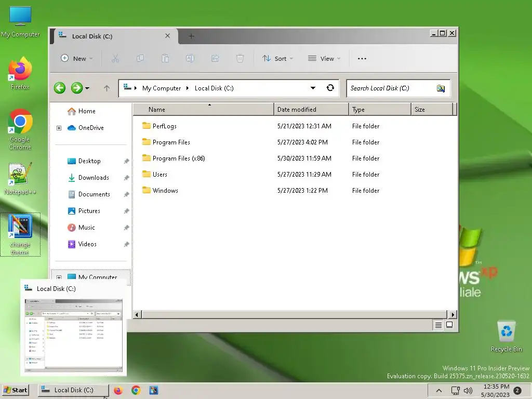
Task: Switch to details view icon in status bar
Action: coord(438,325)
